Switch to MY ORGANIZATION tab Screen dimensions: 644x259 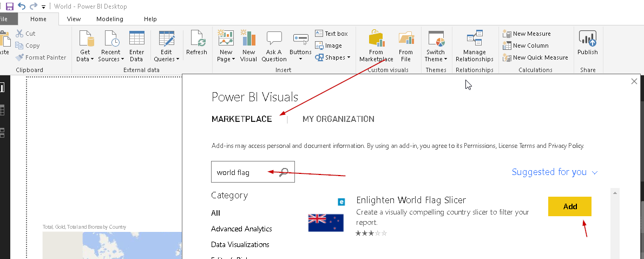[x=338, y=119]
